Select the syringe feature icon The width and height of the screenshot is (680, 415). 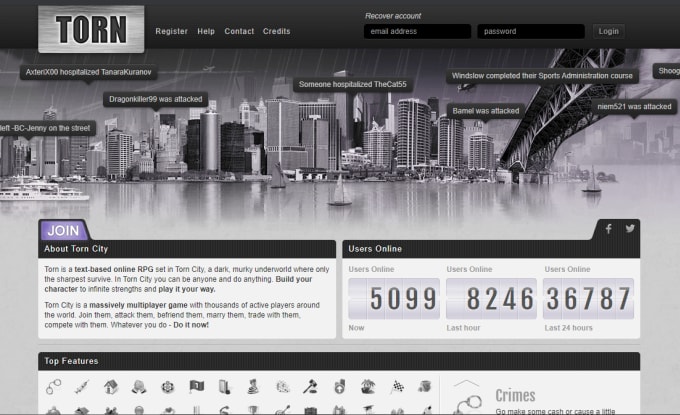tap(82, 386)
